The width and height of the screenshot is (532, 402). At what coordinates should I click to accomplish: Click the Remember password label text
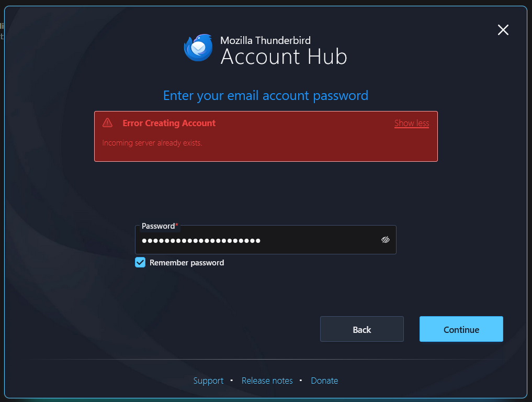point(187,263)
